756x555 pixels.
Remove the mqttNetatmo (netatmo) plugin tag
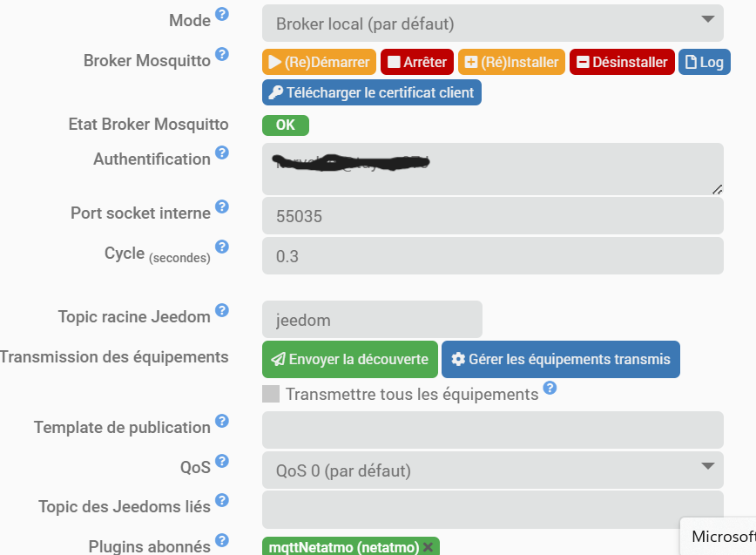[428, 547]
